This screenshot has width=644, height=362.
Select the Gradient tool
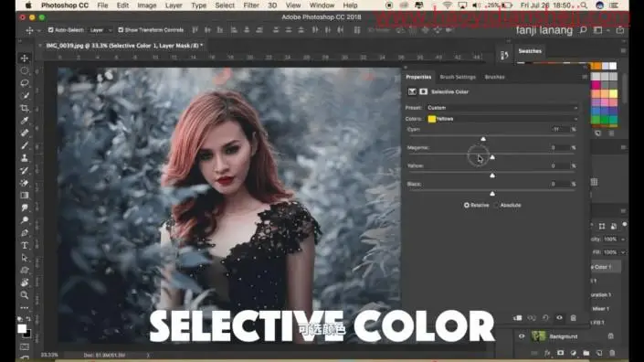tap(25, 196)
